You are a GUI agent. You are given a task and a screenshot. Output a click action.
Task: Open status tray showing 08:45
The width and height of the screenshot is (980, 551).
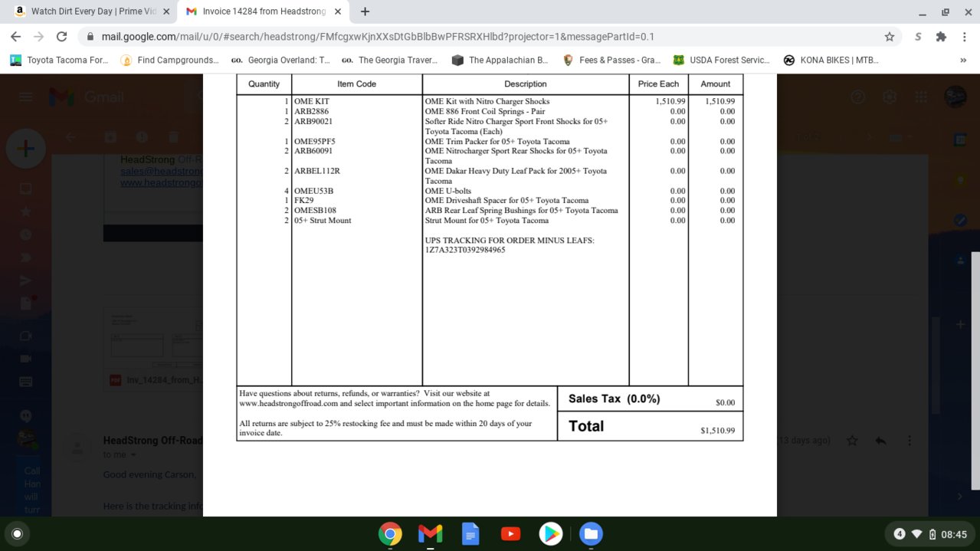930,534
